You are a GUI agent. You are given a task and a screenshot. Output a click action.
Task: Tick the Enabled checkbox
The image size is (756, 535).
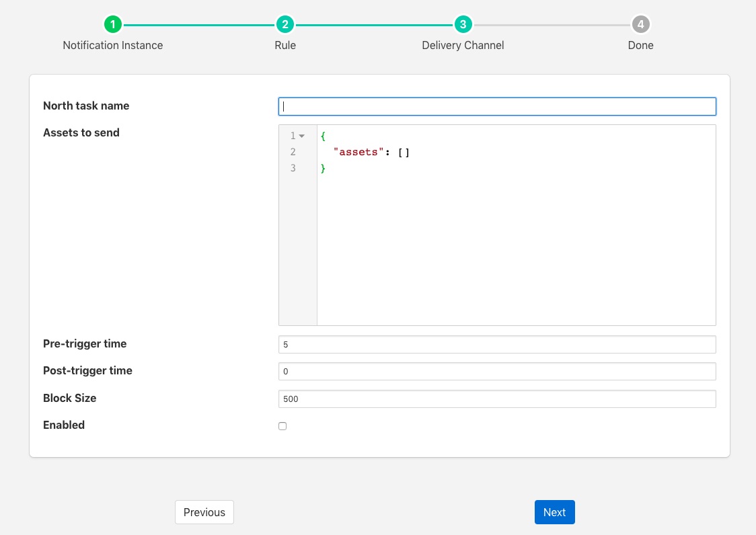pyautogui.click(x=282, y=426)
